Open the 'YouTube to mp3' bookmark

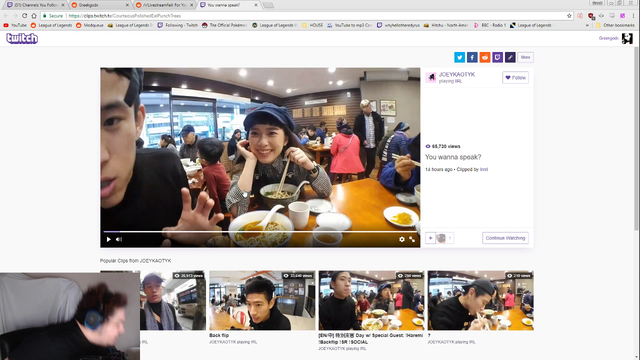click(x=349, y=25)
